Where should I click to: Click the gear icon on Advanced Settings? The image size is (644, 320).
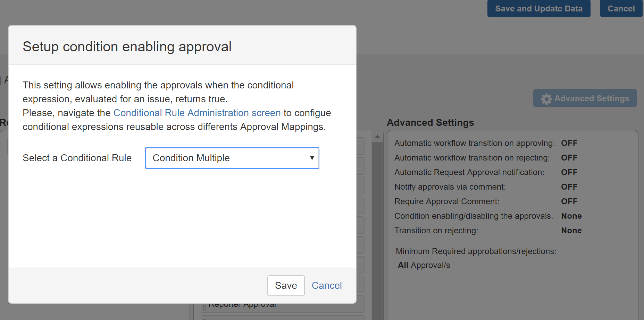546,99
